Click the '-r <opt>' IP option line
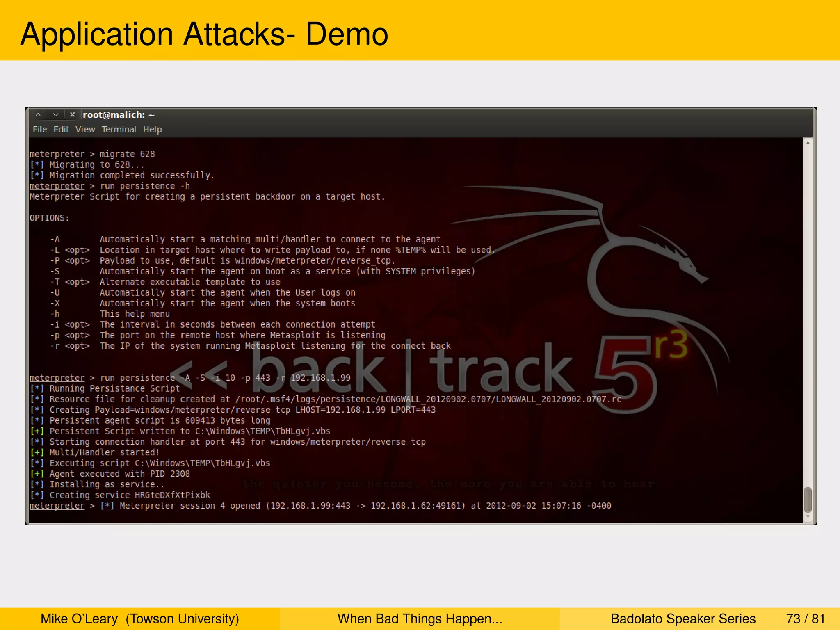The width and height of the screenshot is (840, 630). [x=250, y=346]
